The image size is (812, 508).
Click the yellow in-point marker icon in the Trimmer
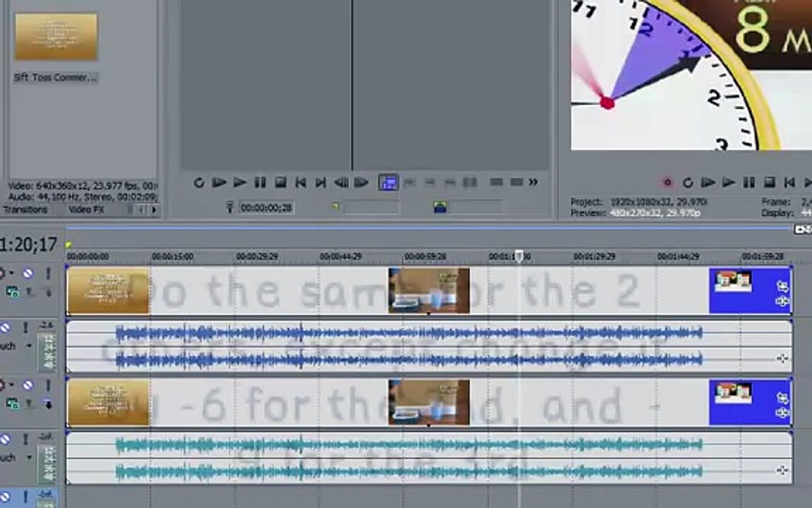tap(336, 207)
